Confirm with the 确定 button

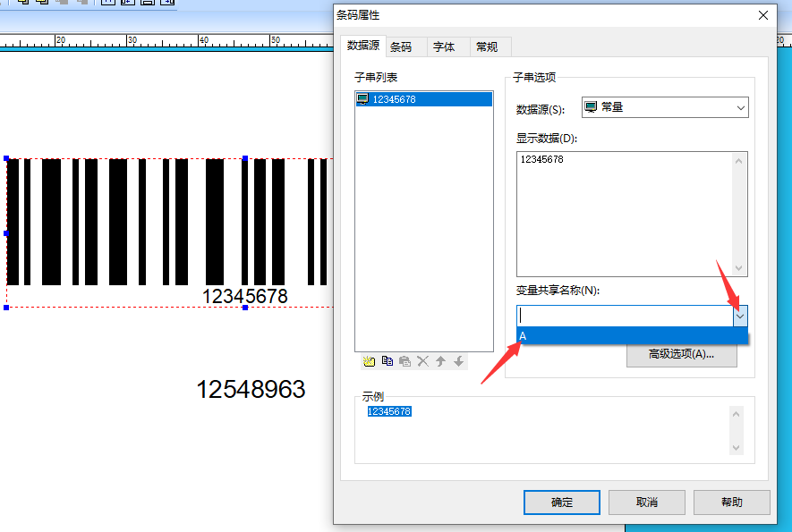(x=562, y=502)
